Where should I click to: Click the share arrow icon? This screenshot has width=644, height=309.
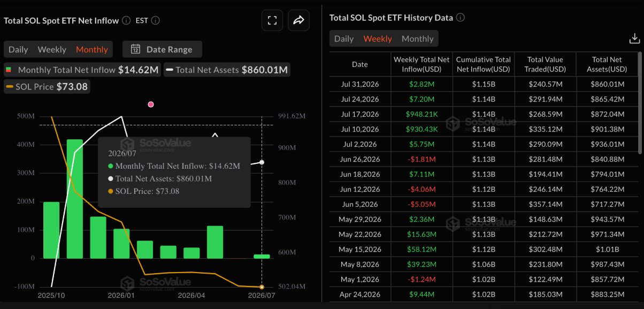pos(298,21)
